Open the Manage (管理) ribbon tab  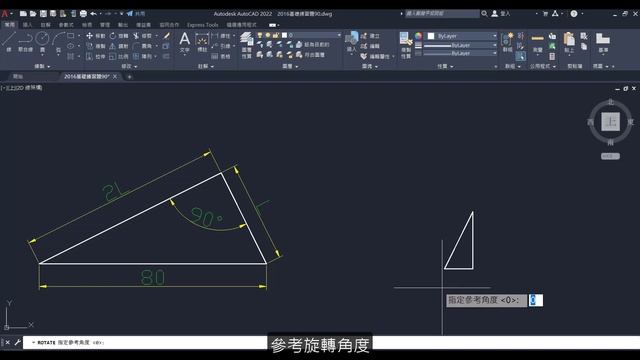click(105, 25)
